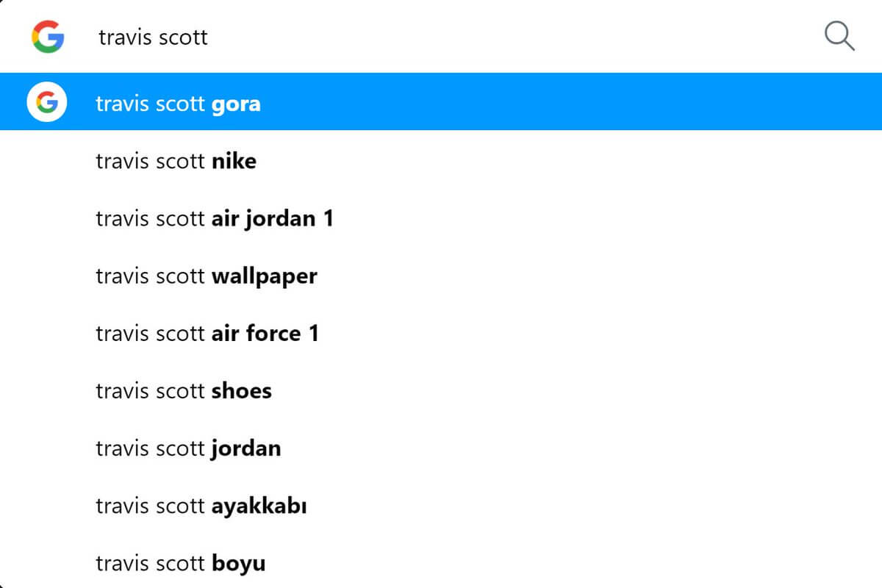Click the bold word "gora" in blue row
The image size is (882, 588).
236,104
